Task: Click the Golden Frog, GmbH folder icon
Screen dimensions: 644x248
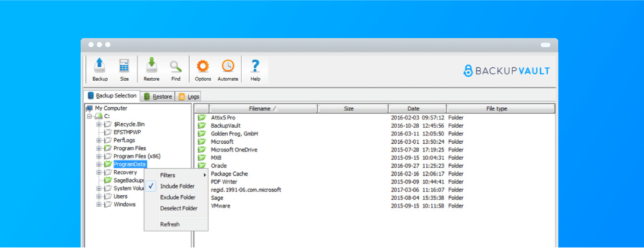Action: point(202,134)
